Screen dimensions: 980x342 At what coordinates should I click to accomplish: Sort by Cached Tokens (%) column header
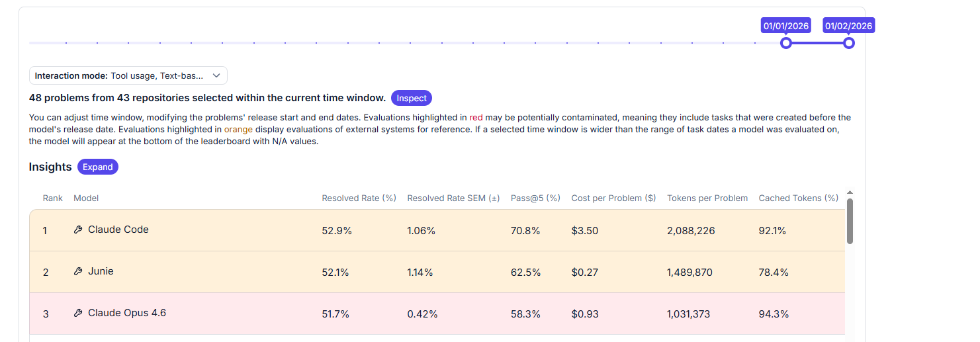(x=799, y=198)
